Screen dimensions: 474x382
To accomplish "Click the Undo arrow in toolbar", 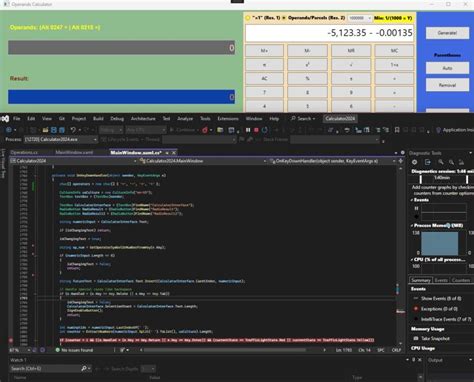I will (73, 130).
